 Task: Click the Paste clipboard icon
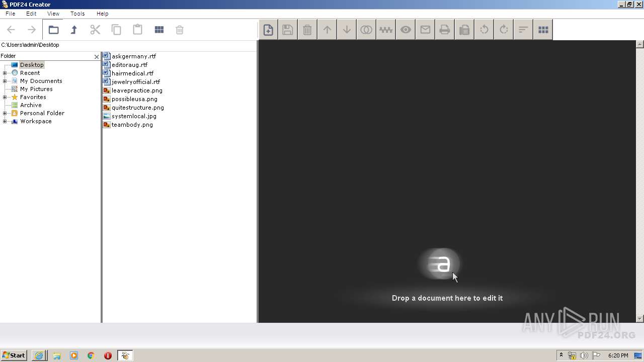(x=137, y=29)
